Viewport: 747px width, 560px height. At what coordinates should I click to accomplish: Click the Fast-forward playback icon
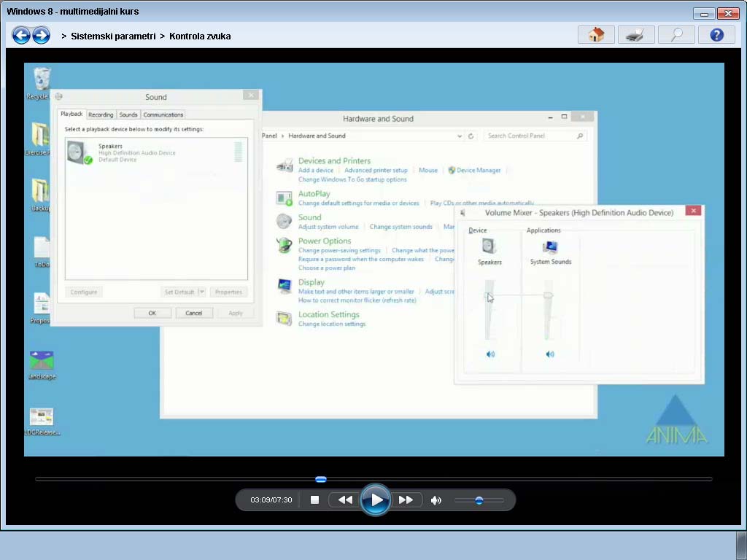click(x=406, y=499)
